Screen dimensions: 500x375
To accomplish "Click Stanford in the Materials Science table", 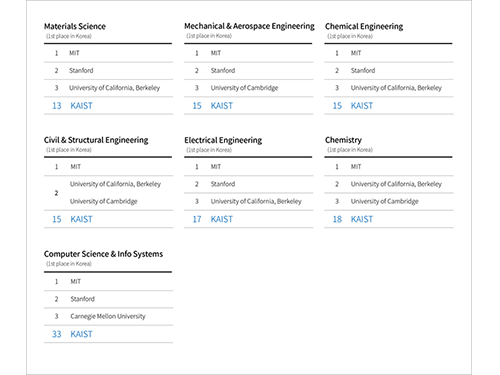I will (81, 70).
